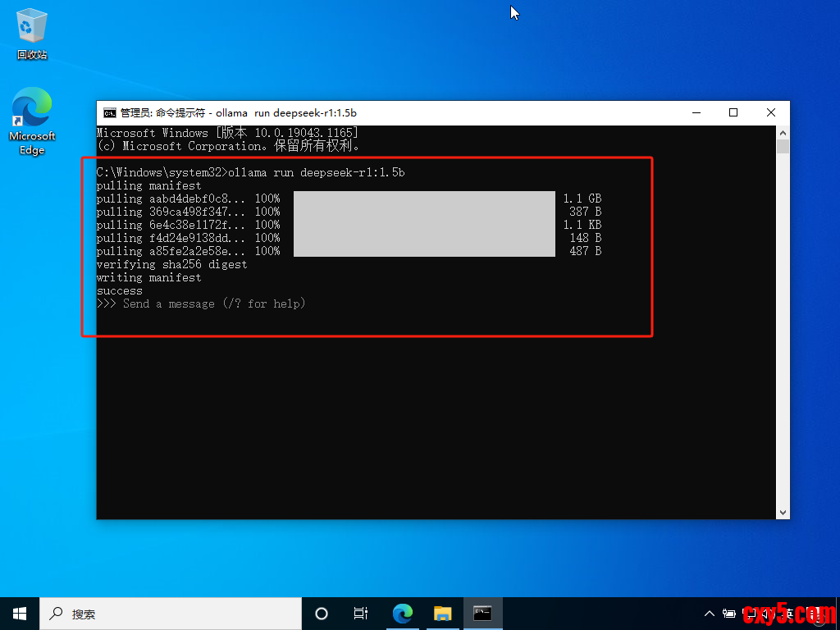
Task: Click the cmd icon in window title bar
Action: (109, 113)
